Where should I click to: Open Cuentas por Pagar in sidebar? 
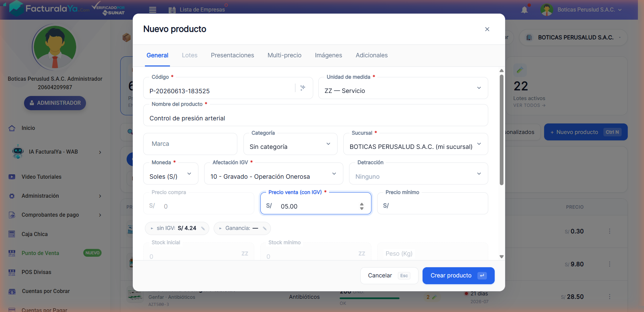[44, 309]
